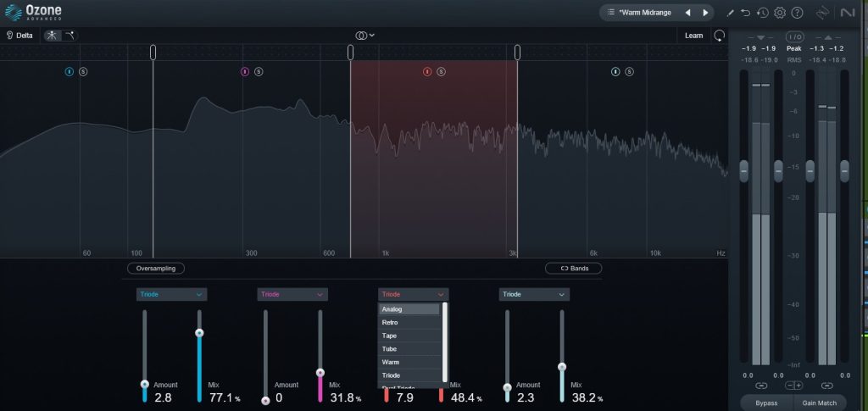868x411 pixels.
Task: Click the reset circular arrow next to Learn
Action: coord(719,36)
